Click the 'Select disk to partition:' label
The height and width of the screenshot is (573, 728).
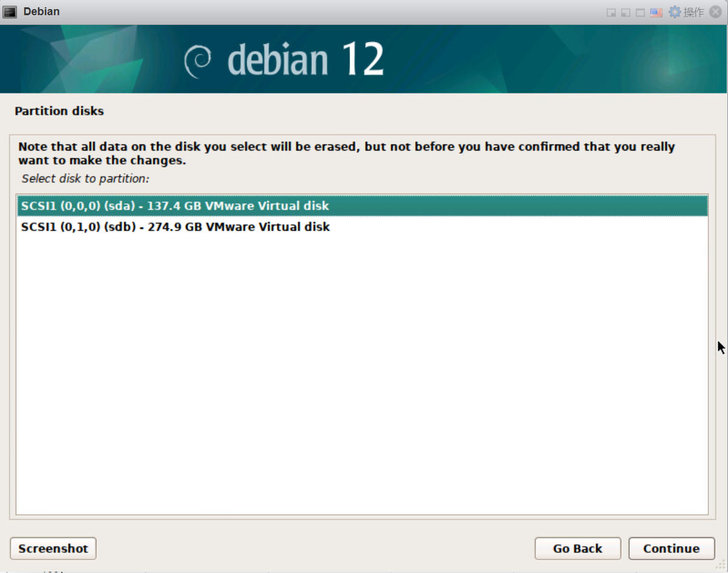tap(86, 179)
